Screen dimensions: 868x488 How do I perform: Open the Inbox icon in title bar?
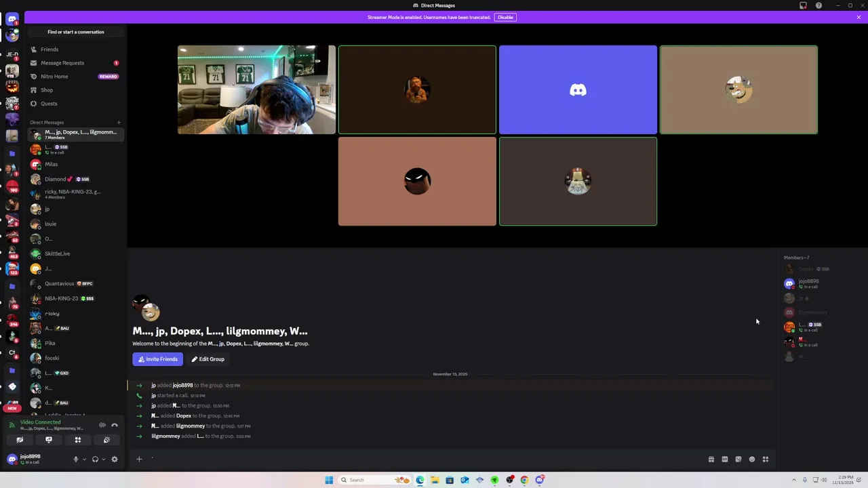[804, 5]
